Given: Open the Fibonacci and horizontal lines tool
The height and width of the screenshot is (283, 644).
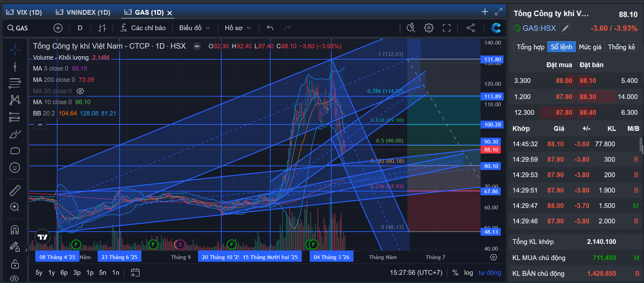Looking at the screenshot, I should [15, 83].
